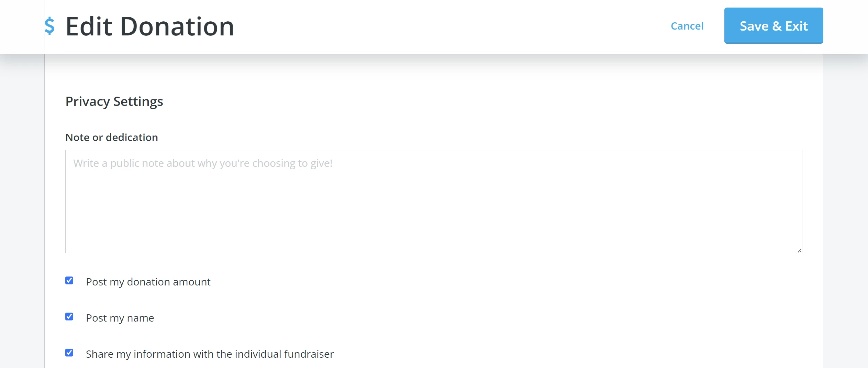Click the 'Post my donation amount' label text
This screenshot has width=868, height=368.
148,282
